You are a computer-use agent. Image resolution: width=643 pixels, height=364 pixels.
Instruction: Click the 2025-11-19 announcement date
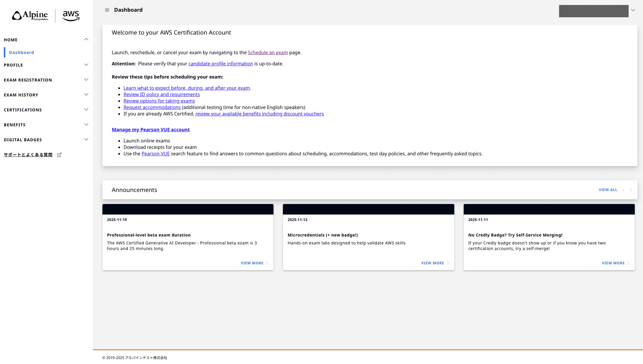click(x=117, y=220)
